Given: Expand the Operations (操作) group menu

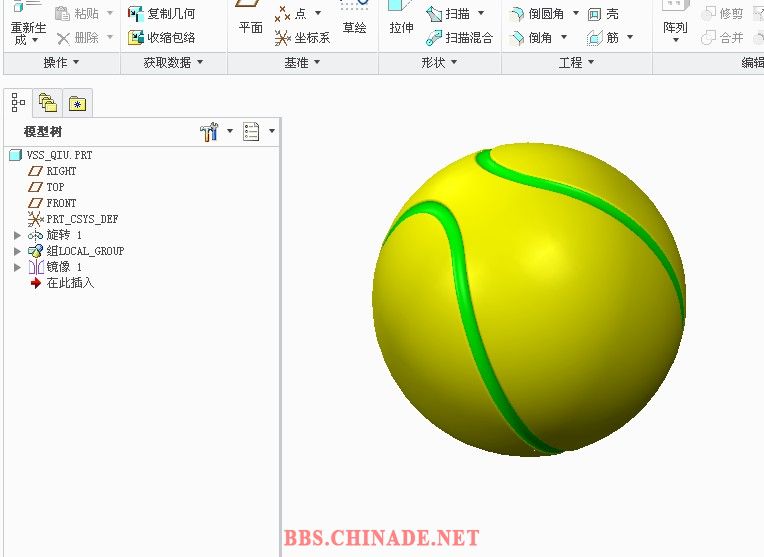Looking at the screenshot, I should click(x=61, y=62).
